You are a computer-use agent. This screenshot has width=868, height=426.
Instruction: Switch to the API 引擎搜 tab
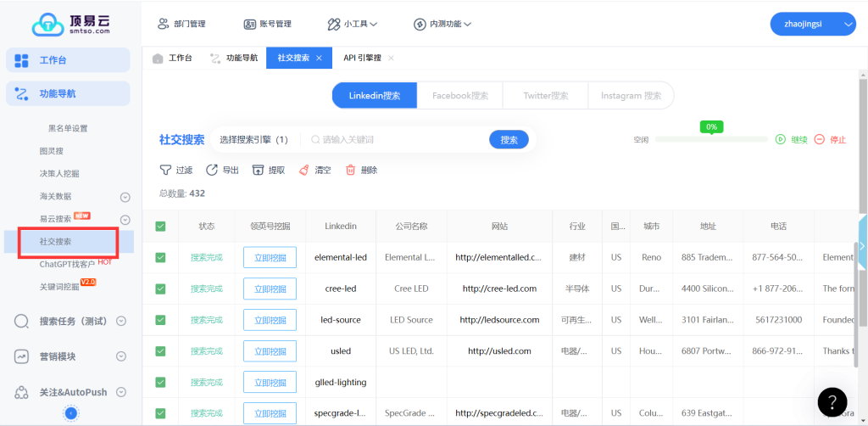(362, 58)
